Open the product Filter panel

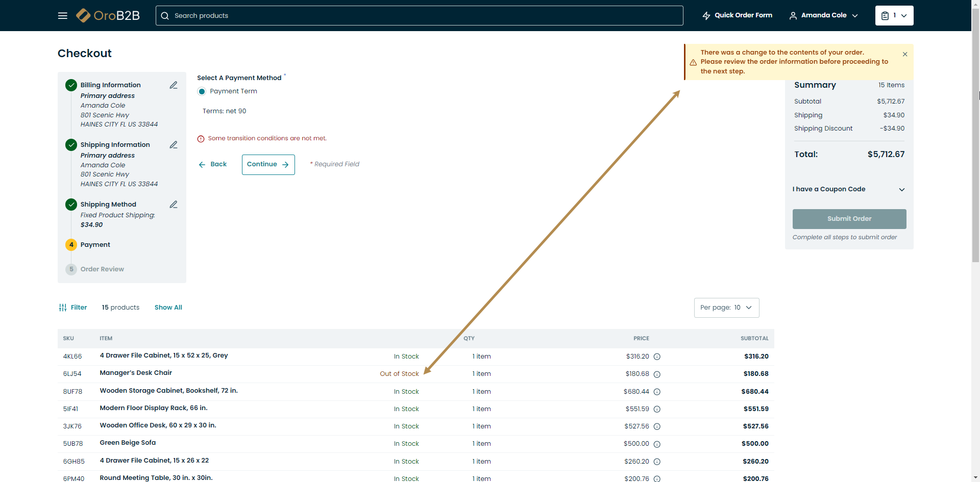click(73, 308)
